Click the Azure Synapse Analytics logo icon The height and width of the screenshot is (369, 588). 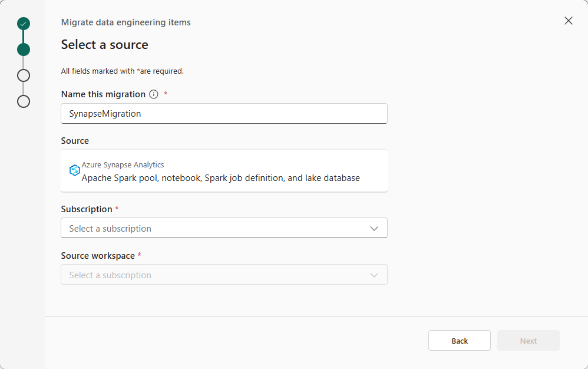click(75, 170)
